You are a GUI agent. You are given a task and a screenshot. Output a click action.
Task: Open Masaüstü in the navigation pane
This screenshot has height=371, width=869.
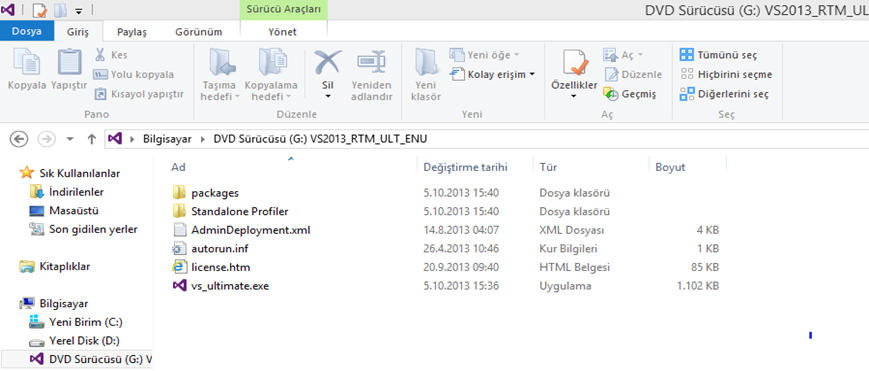[x=64, y=211]
